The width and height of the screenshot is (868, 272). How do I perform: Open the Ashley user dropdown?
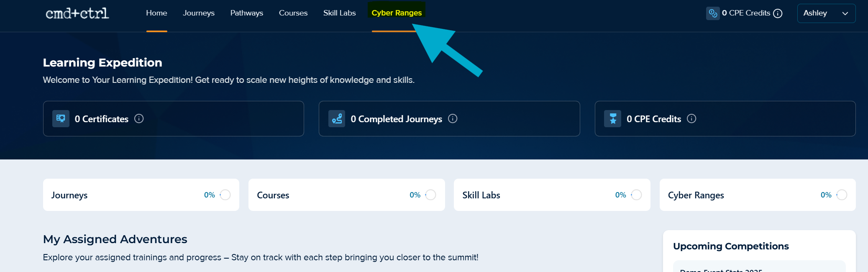(826, 13)
